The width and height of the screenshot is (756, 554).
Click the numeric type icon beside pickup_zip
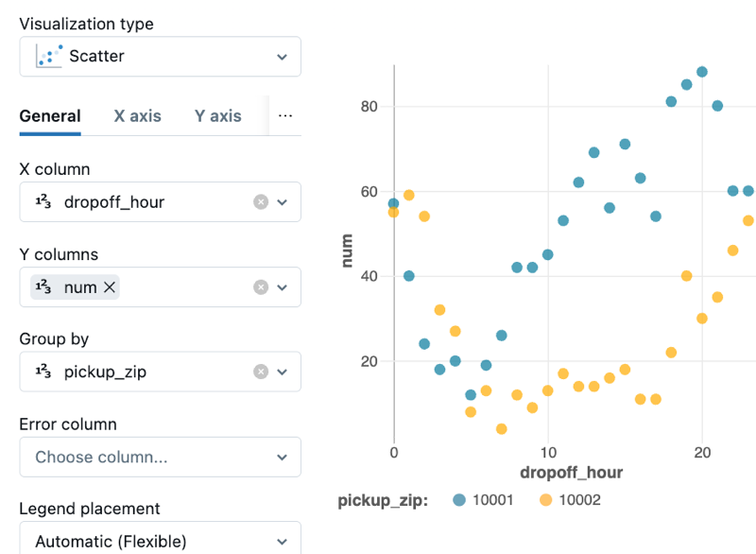click(44, 372)
